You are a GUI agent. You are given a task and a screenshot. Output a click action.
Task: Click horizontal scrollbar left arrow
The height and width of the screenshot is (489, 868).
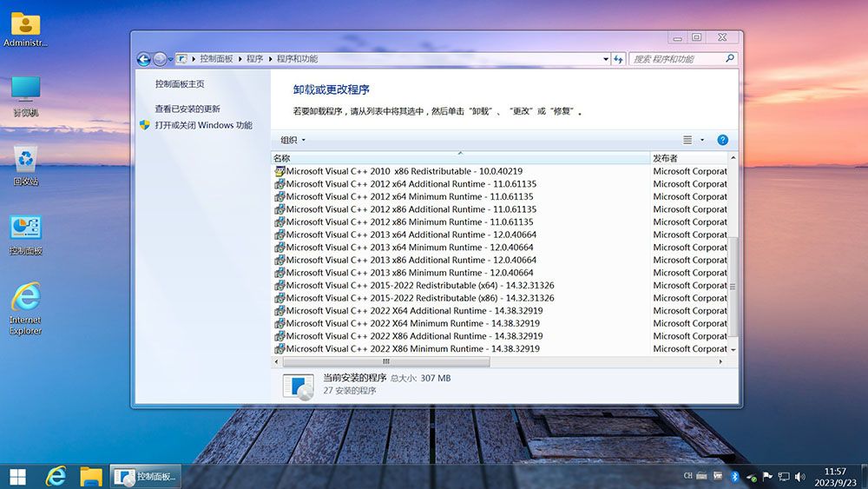(277, 361)
